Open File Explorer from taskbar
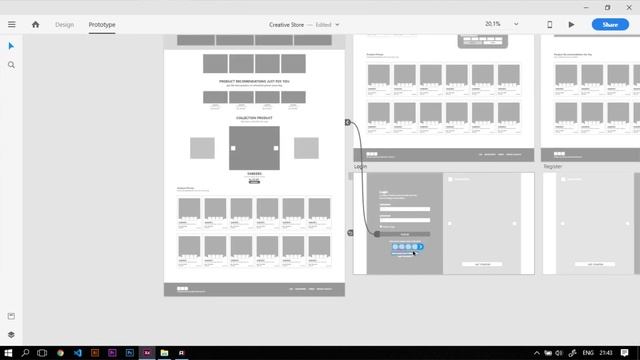The image size is (640, 360). 164,353
